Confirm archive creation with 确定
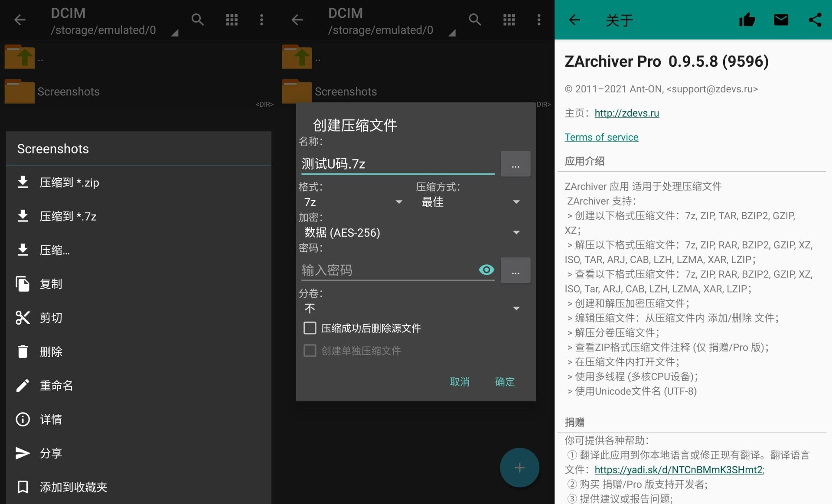Screen dimensions: 832x504 504,382
